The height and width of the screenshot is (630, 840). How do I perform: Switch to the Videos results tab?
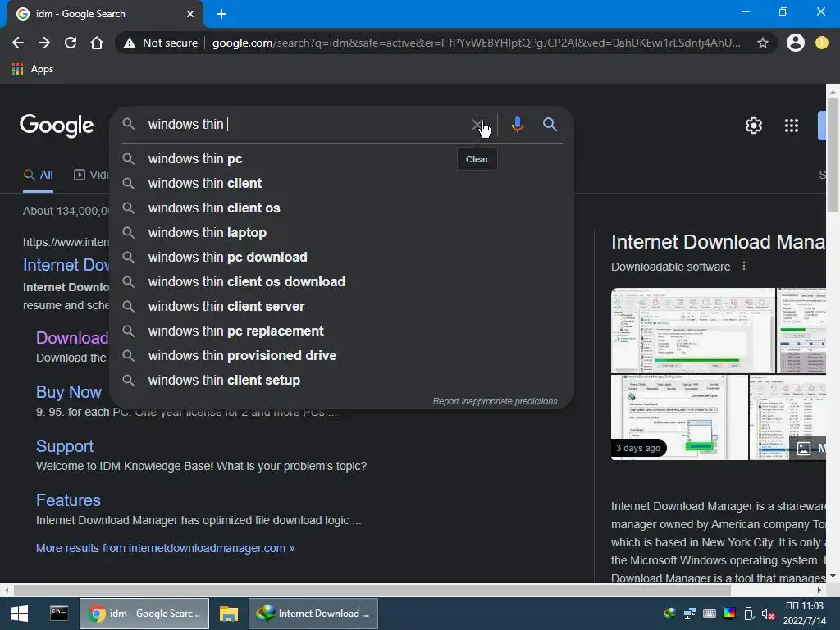point(91,176)
